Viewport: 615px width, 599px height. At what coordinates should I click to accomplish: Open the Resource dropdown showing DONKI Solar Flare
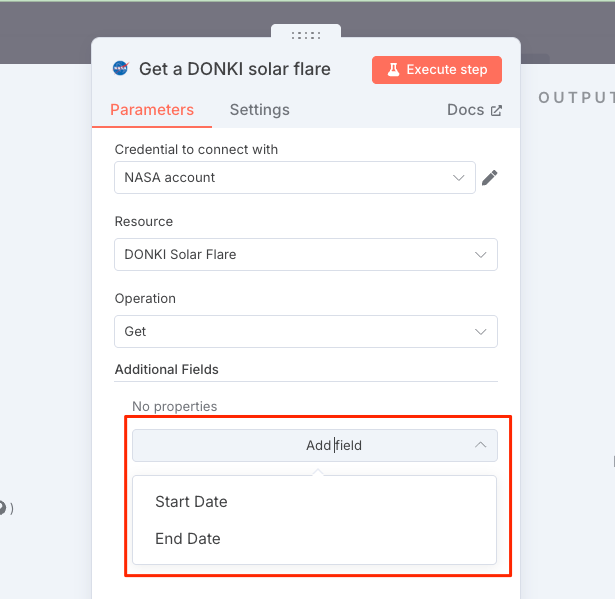(x=306, y=254)
